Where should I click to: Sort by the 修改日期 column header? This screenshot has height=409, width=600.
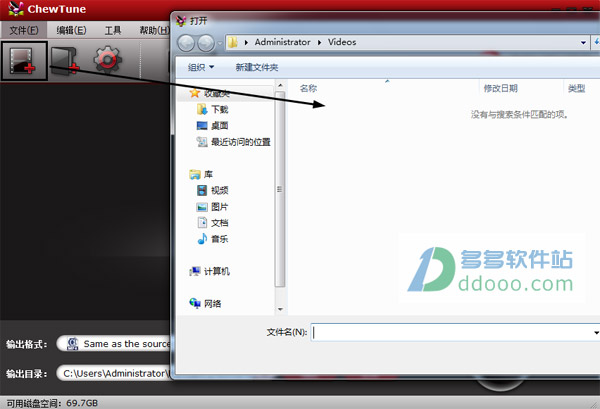(x=501, y=88)
